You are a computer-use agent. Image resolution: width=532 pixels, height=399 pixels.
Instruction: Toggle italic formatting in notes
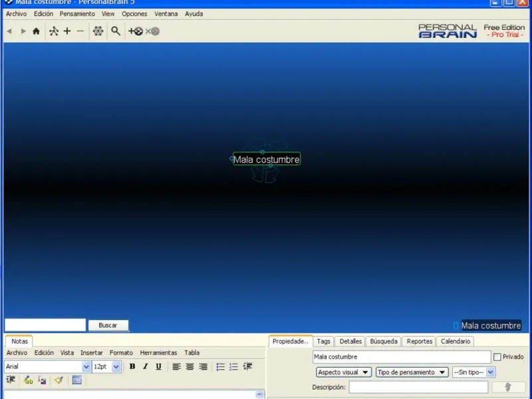(x=145, y=366)
